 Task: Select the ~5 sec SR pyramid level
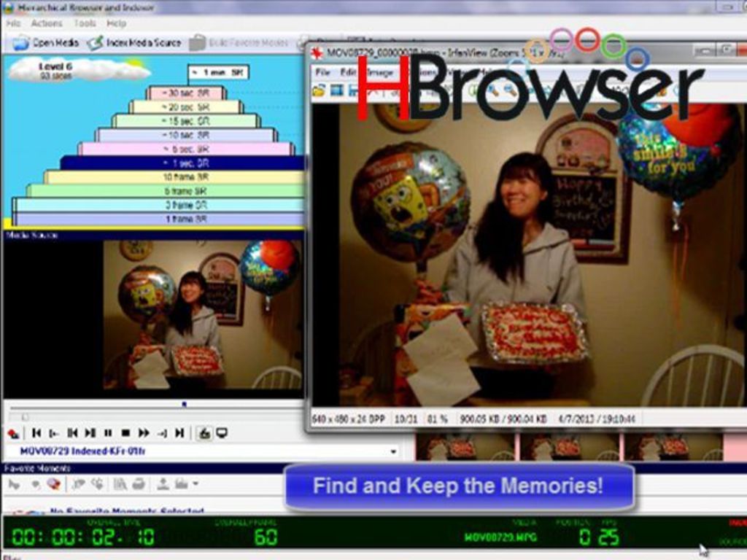tap(186, 149)
